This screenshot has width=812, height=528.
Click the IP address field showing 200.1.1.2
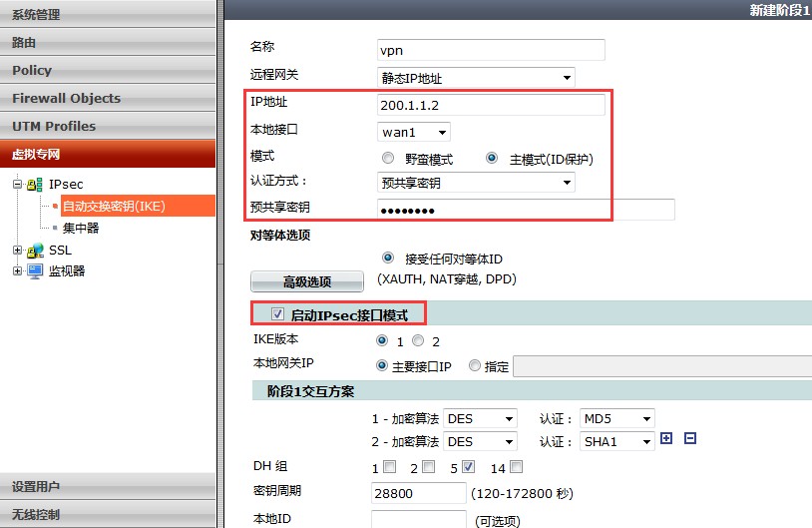(491, 105)
